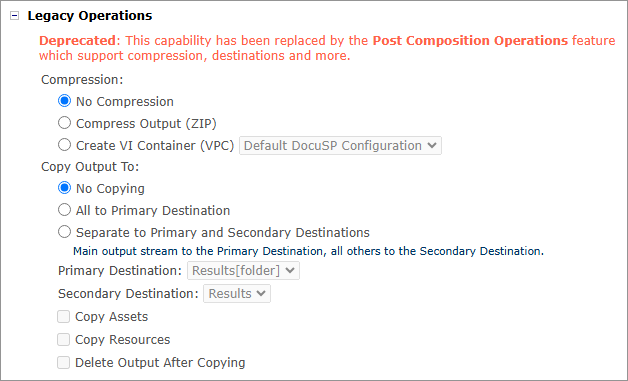Open Default DocuSP Configuration dropdown
The height and width of the screenshot is (381, 628).
tap(340, 145)
